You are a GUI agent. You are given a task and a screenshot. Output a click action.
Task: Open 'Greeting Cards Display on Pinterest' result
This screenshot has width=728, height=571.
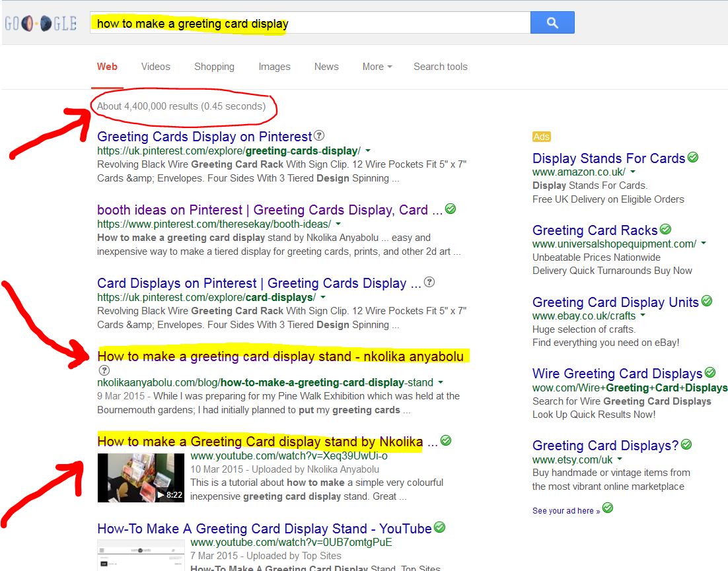(x=204, y=137)
